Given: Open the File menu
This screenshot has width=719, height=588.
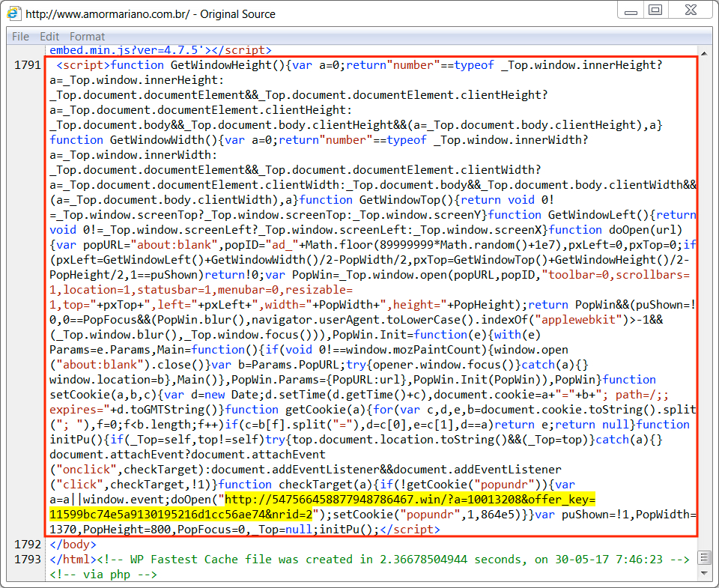Looking at the screenshot, I should pyautogui.click(x=21, y=37).
